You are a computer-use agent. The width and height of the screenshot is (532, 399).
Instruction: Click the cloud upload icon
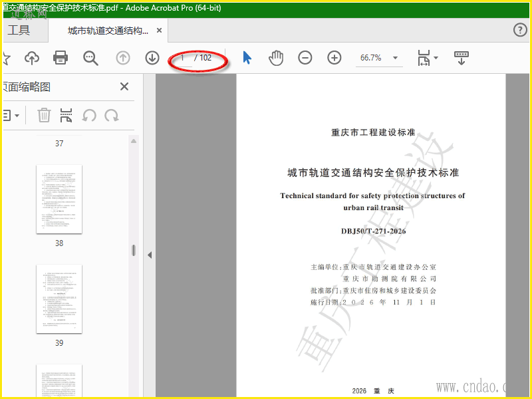(32, 58)
